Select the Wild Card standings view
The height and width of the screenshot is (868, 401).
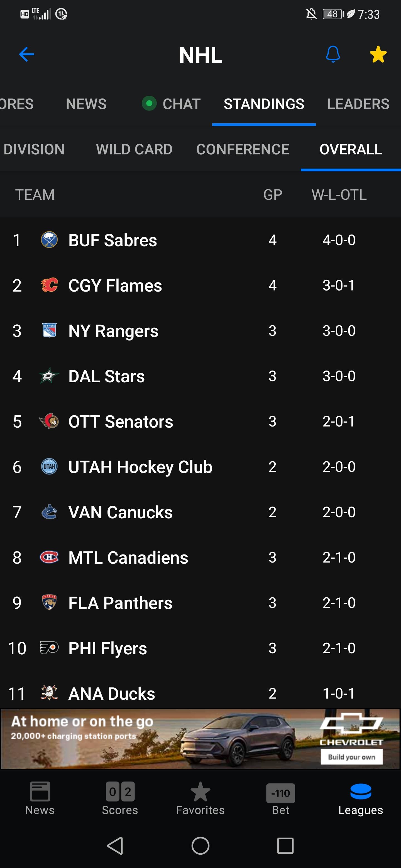(134, 149)
